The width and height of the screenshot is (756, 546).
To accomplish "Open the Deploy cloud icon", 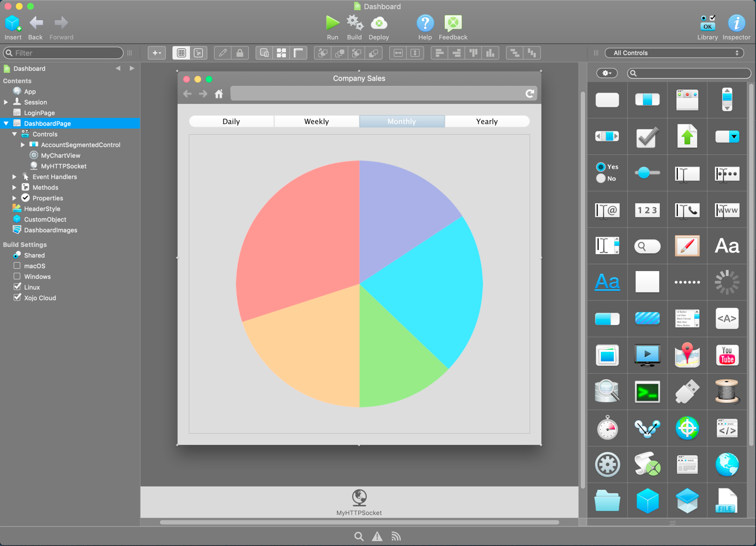I will coord(379,23).
